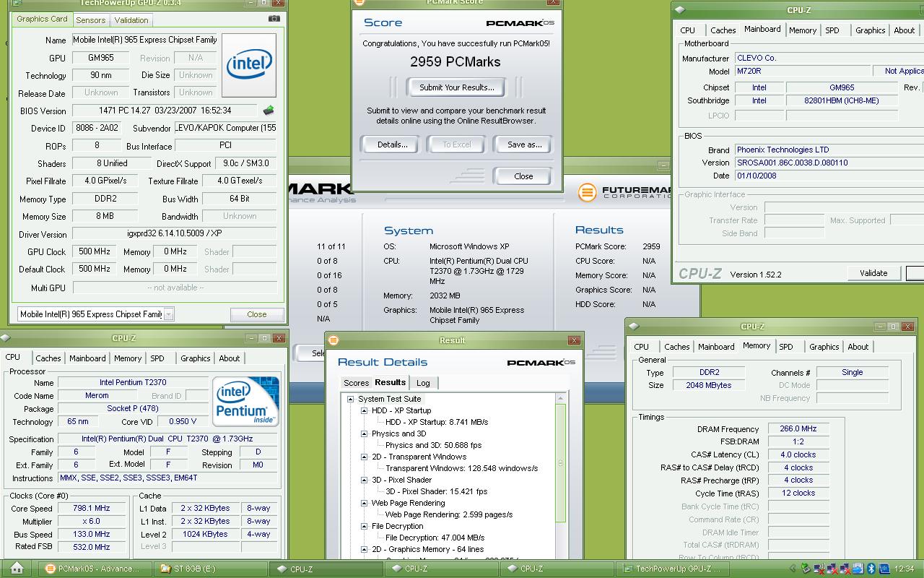This screenshot has height=578, width=924.
Task: Open the Sensors tab in GPU-Z
Action: coord(90,20)
